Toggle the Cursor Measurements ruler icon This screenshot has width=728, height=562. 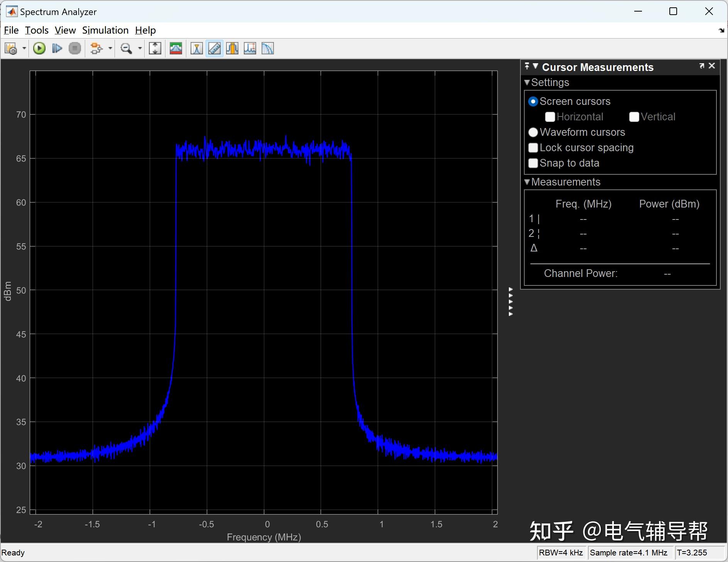pos(215,49)
